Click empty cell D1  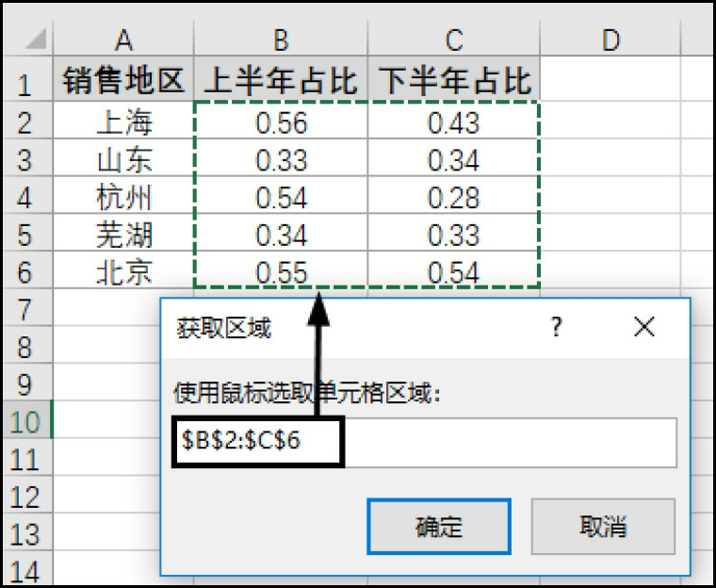tap(610, 78)
